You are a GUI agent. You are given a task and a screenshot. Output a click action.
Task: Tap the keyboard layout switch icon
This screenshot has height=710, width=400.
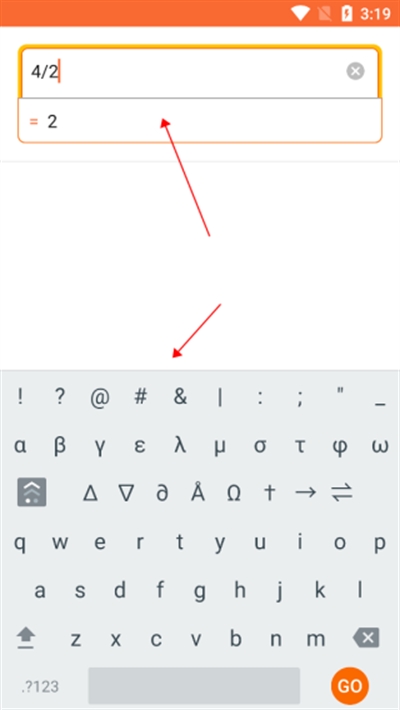[x=32, y=492]
